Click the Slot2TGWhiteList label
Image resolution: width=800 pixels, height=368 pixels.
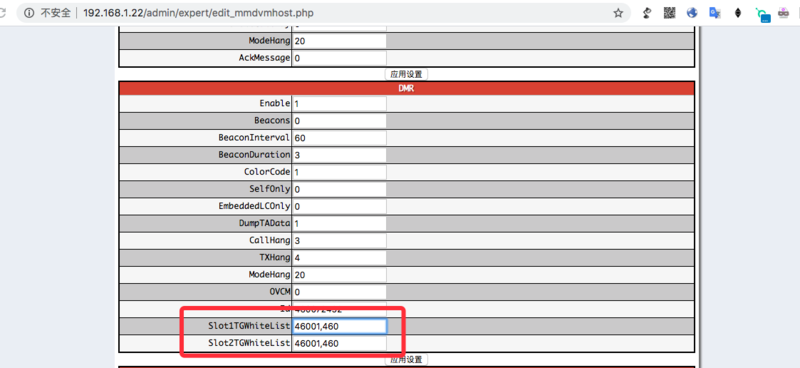tap(249, 343)
